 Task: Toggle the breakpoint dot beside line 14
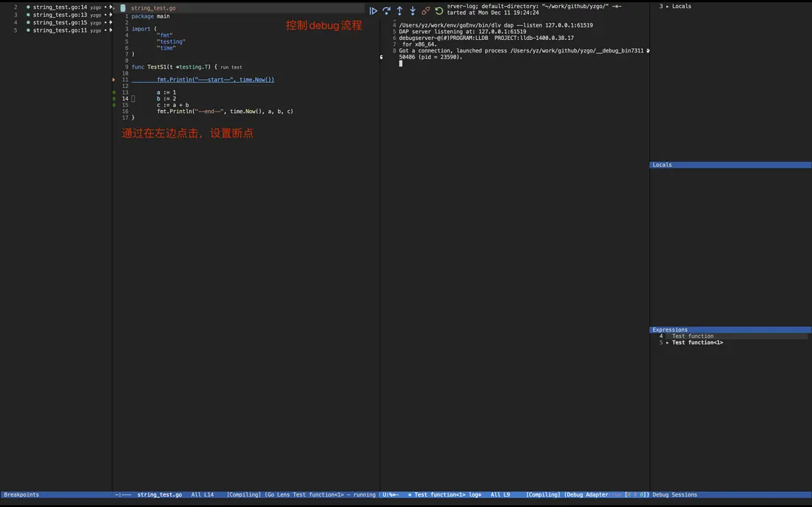114,99
